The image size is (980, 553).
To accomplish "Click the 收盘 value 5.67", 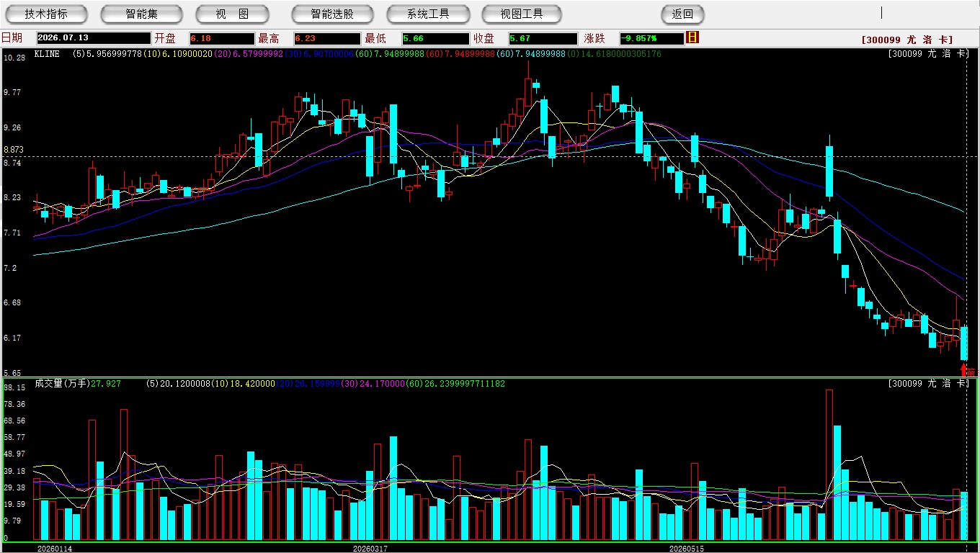I will tap(543, 38).
